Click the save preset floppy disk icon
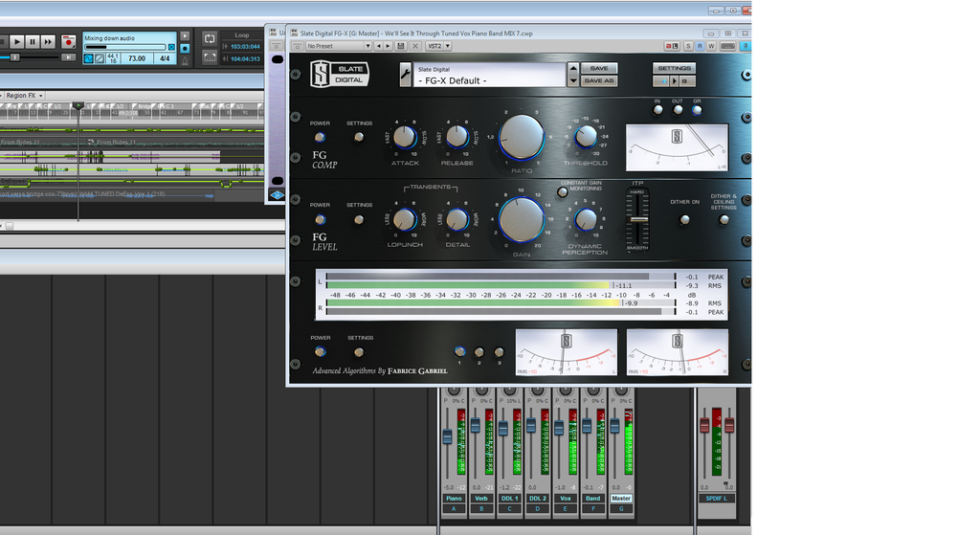The height and width of the screenshot is (535, 980). (400, 46)
